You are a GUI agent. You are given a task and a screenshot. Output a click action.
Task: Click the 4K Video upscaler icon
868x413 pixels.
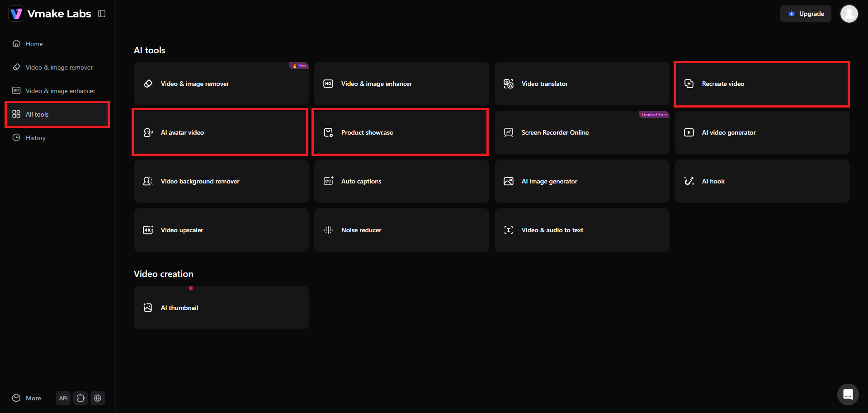point(148,230)
